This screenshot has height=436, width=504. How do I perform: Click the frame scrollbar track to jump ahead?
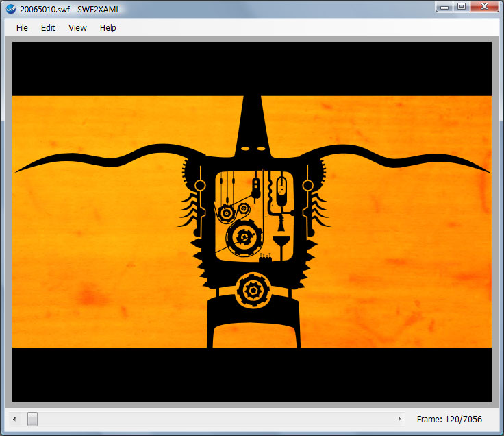[x=216, y=419]
